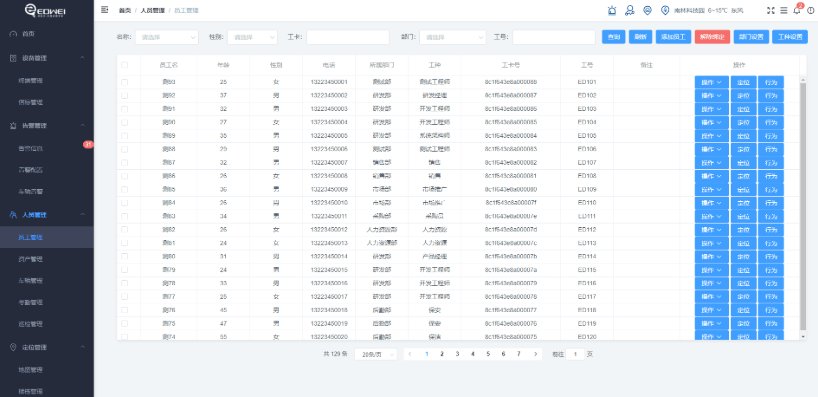Toggle fullscreen with the expand icon

771,10
